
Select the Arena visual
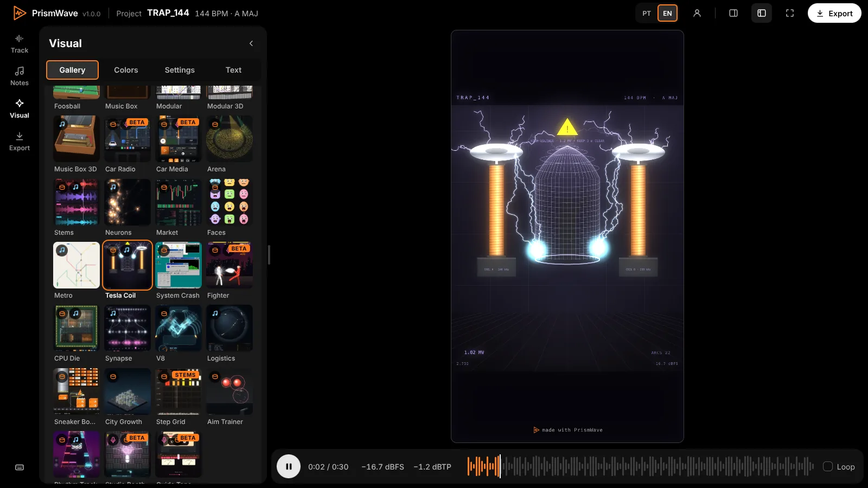click(229, 145)
